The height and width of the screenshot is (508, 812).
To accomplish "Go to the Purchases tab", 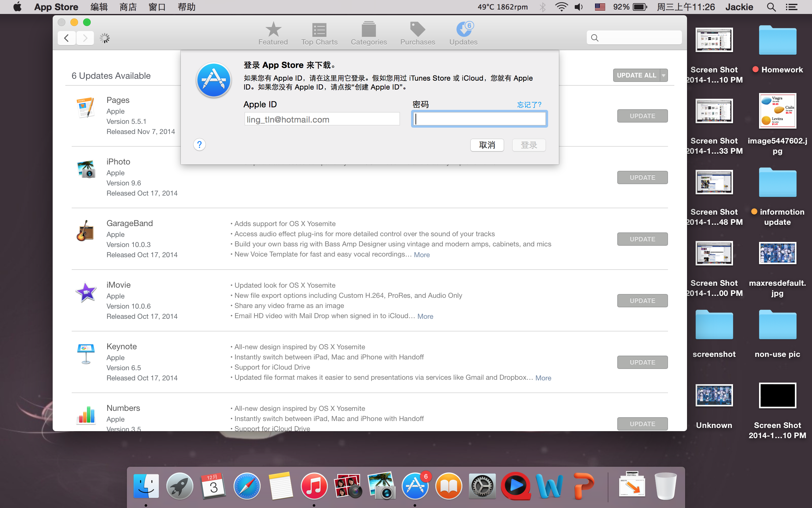I will click(x=417, y=33).
